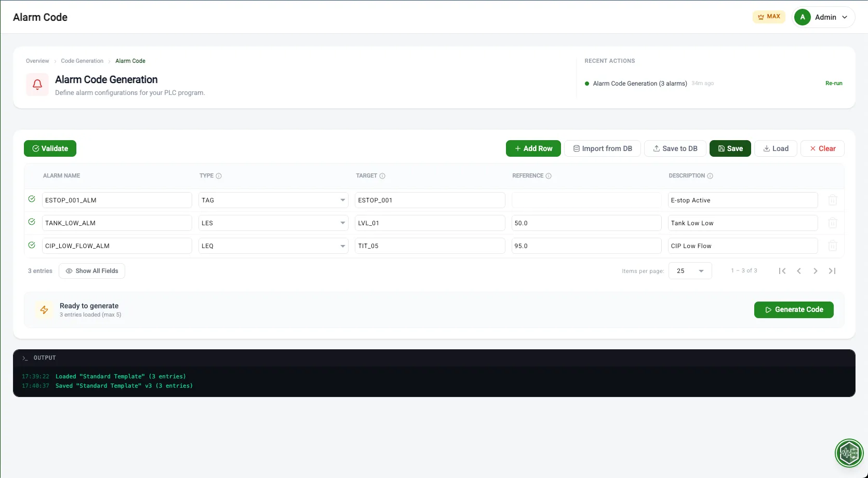
Task: Open the floating assistant icon
Action: 849,453
